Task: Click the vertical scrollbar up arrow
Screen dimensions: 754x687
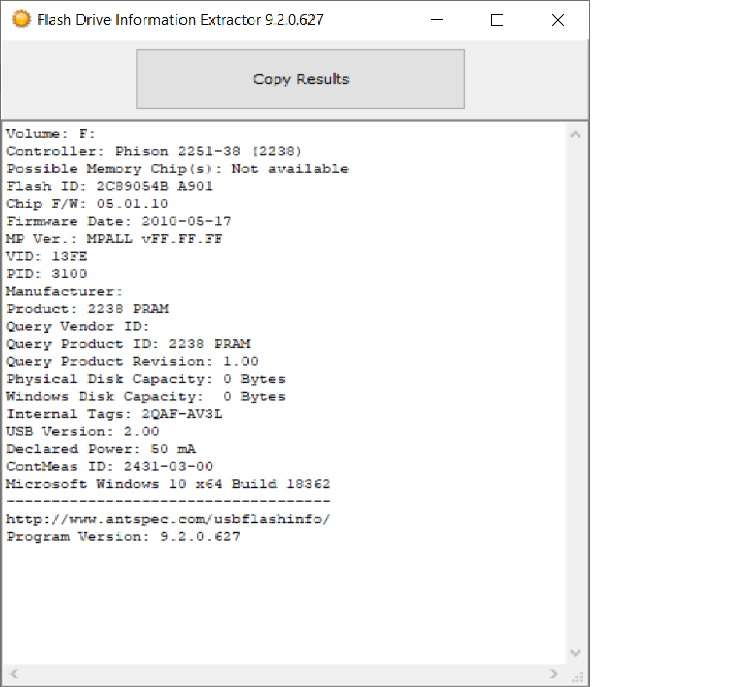Action: click(575, 135)
